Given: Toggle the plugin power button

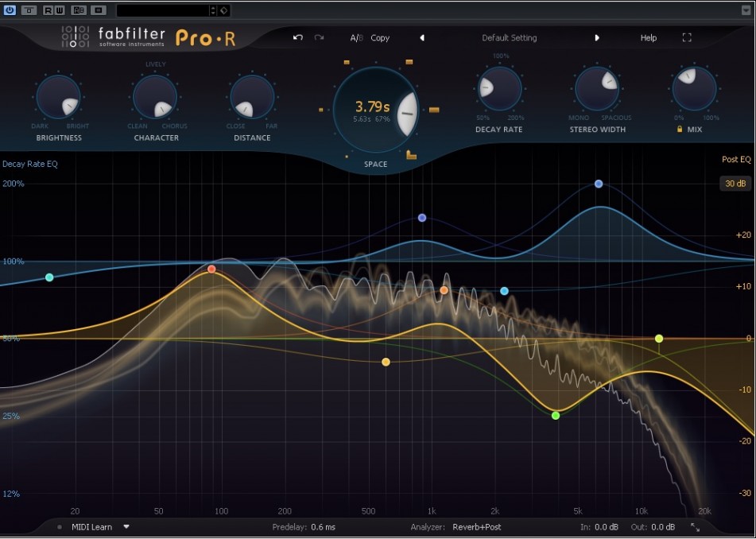Looking at the screenshot, I should point(10,10).
